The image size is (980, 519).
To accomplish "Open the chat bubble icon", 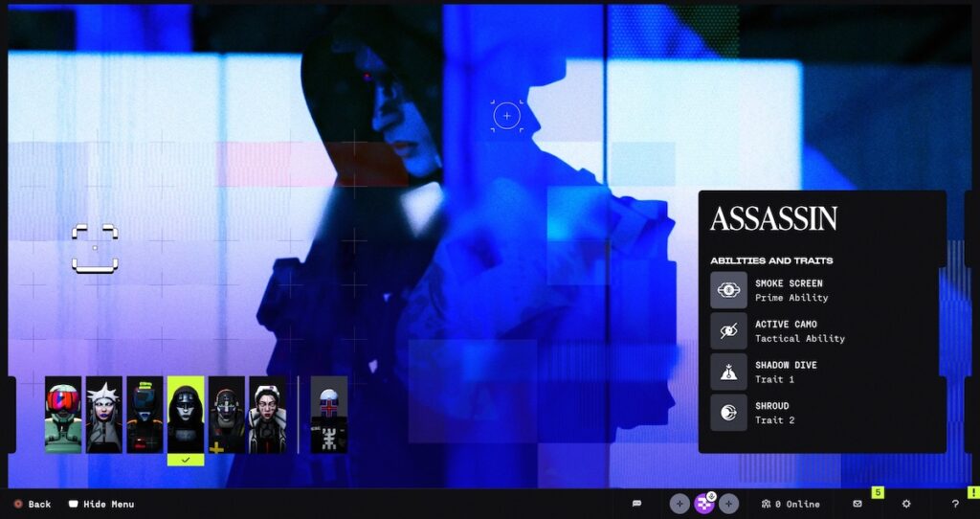I will [636, 504].
